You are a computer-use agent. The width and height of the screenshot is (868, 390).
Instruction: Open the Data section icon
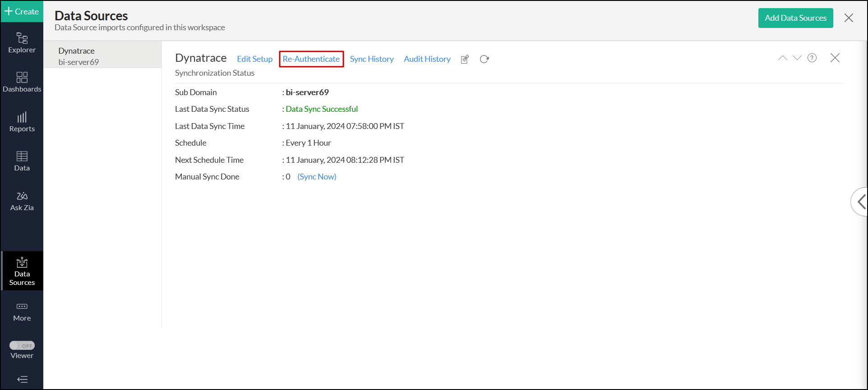[22, 161]
